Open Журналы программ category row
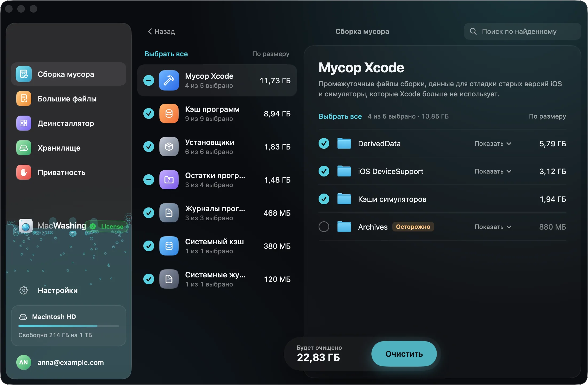Screen dimensions: 588x385 (x=217, y=213)
